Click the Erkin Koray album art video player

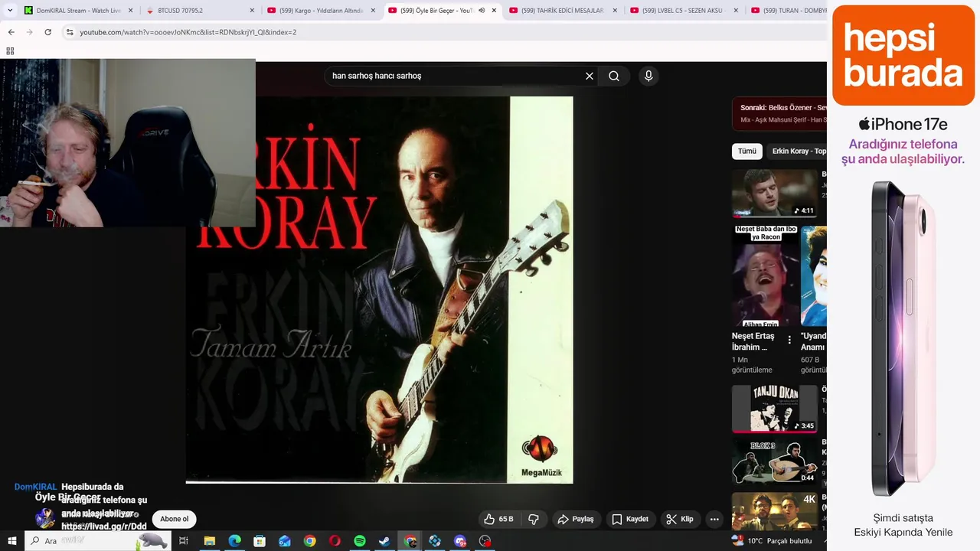click(380, 289)
